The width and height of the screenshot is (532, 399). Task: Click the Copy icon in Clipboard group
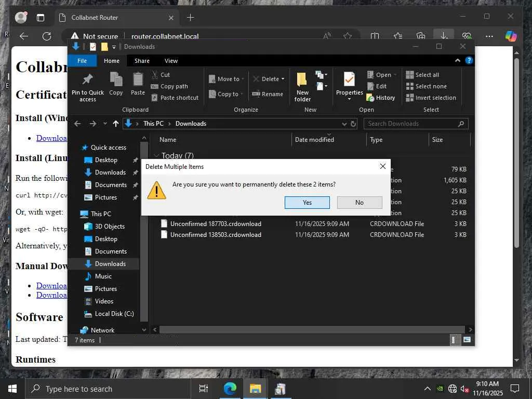(x=116, y=79)
